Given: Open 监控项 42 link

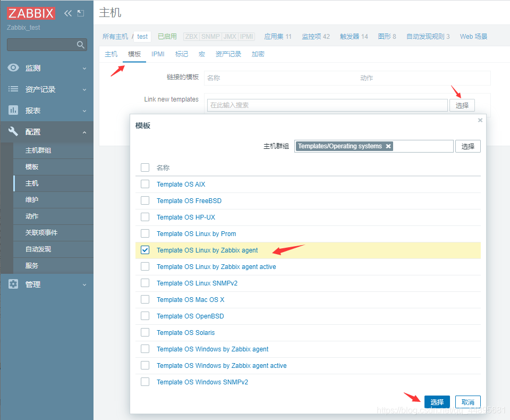Looking at the screenshot, I should click(316, 37).
